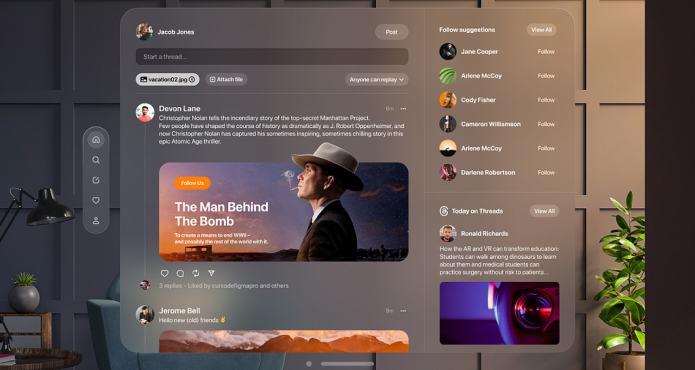The width and height of the screenshot is (695, 370).
Task: Remove the vacation02.jpg attachment chip
Action: click(x=192, y=80)
